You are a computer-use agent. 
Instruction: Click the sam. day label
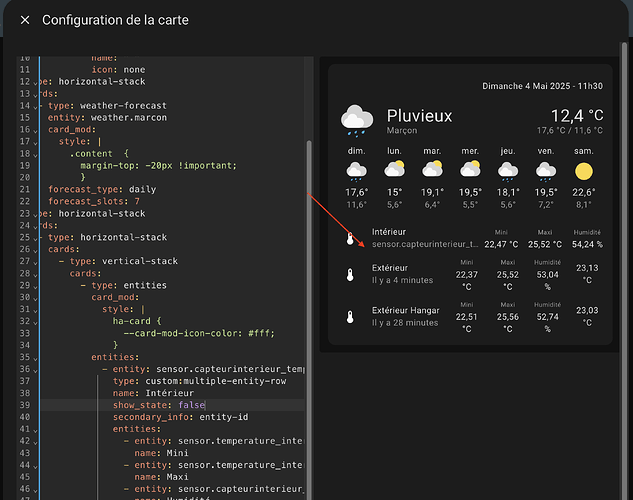584,151
